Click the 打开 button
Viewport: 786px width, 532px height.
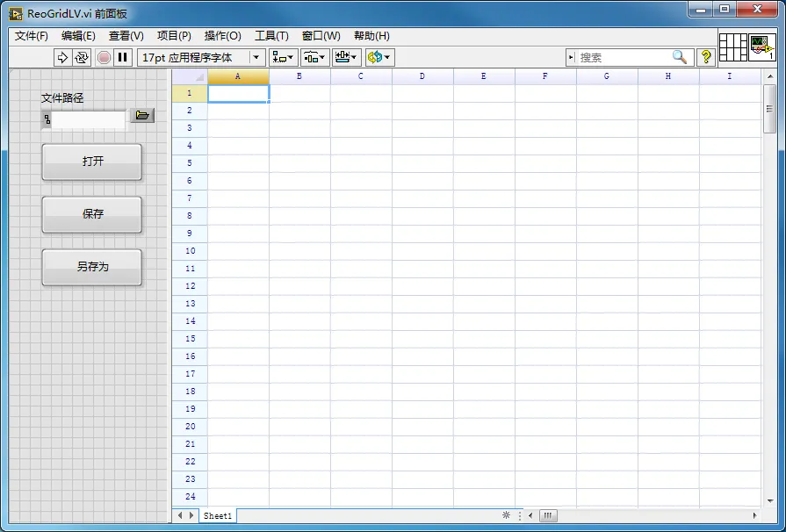92,162
